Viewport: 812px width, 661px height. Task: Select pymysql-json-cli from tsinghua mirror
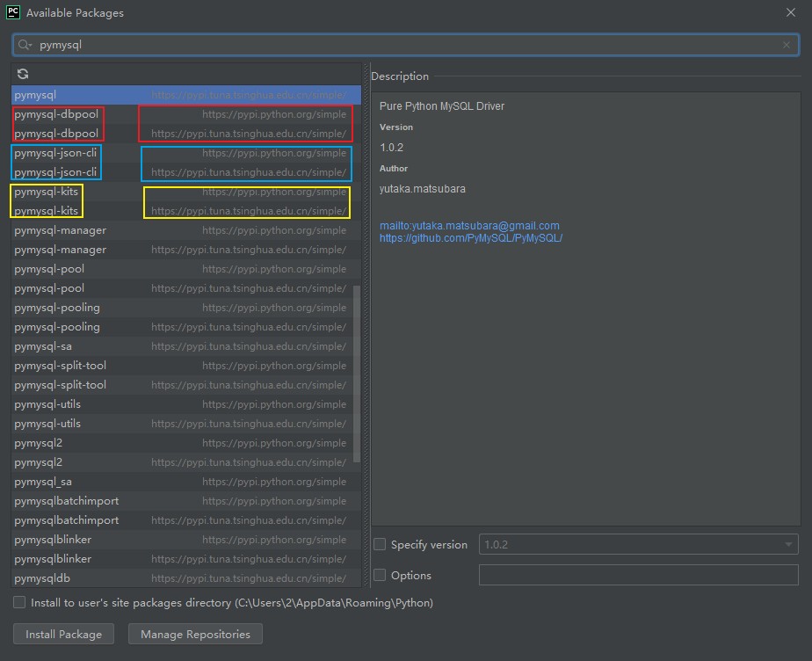coord(186,172)
